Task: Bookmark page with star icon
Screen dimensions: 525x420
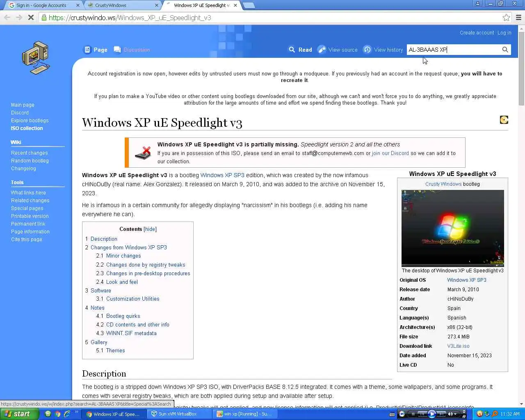Action: click(x=507, y=18)
